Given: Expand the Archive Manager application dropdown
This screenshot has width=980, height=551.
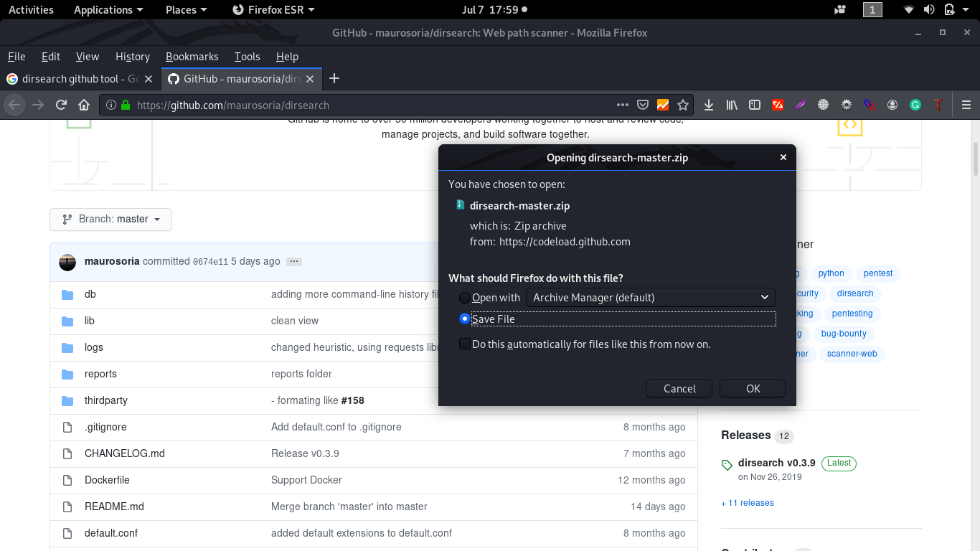Looking at the screenshot, I should click(x=651, y=297).
